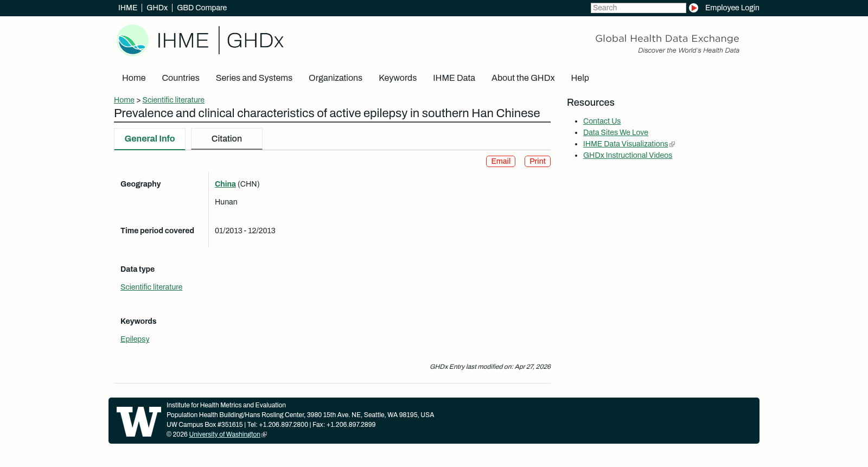This screenshot has height=467, width=868.
Task: Click the GHDx Entry last modified text
Action: [x=490, y=367]
